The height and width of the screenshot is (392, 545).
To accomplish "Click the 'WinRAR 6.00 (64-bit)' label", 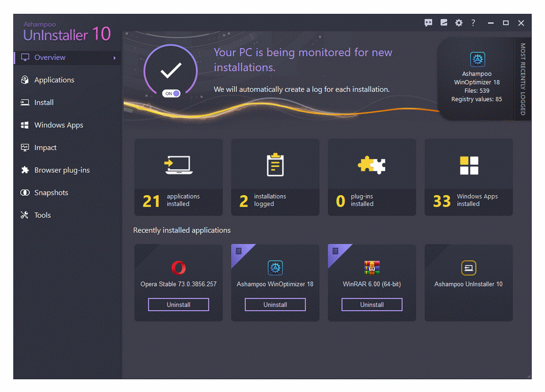I will click(x=372, y=284).
